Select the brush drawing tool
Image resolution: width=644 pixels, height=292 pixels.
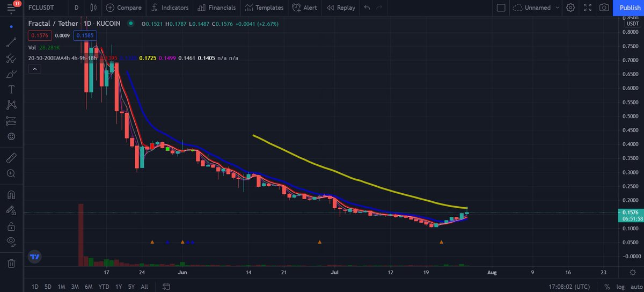click(x=11, y=74)
